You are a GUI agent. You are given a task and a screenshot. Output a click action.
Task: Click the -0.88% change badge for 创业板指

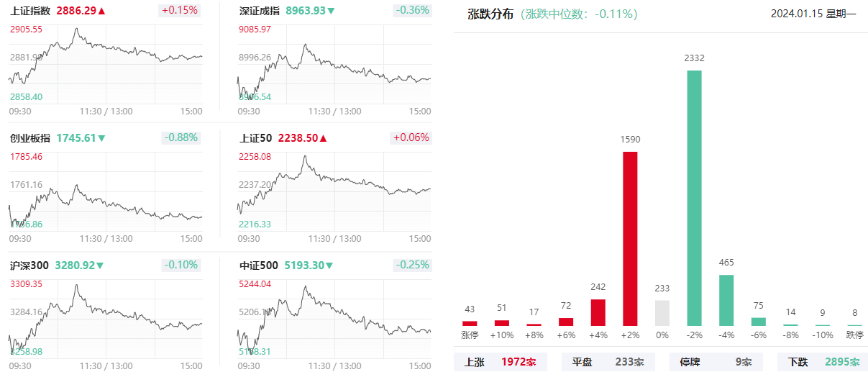tap(180, 138)
